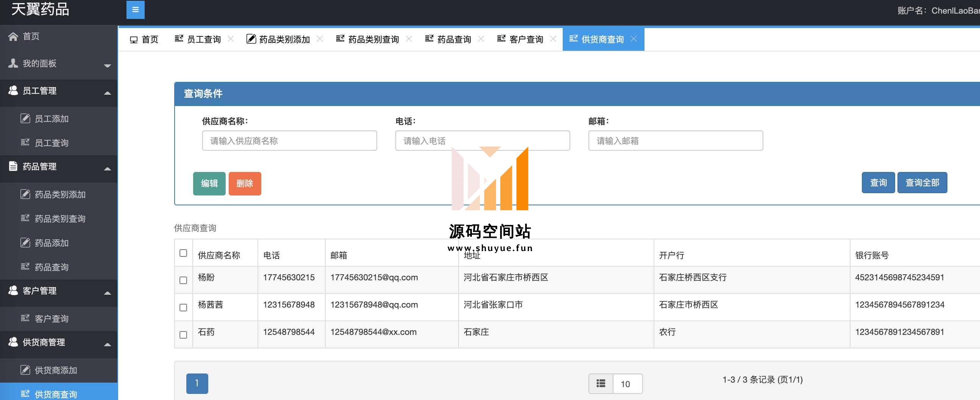
Task: Click the document icon beside 药品管理
Action: [13, 166]
